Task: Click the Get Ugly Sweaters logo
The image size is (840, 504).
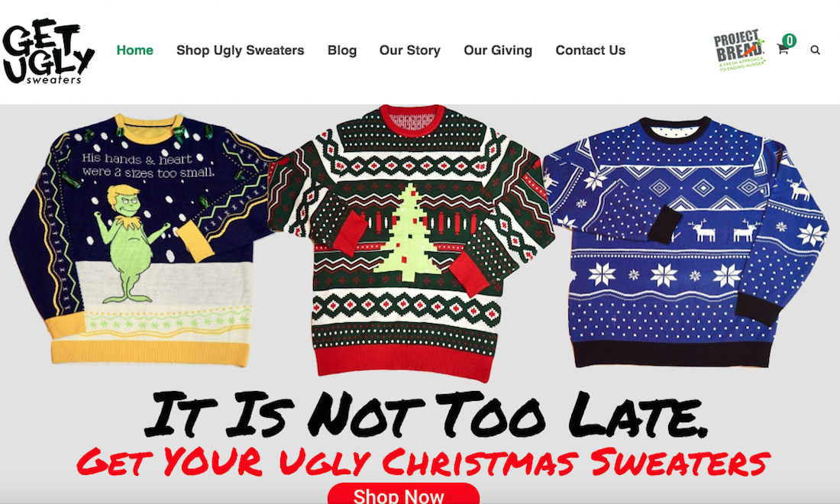Action: [x=48, y=51]
